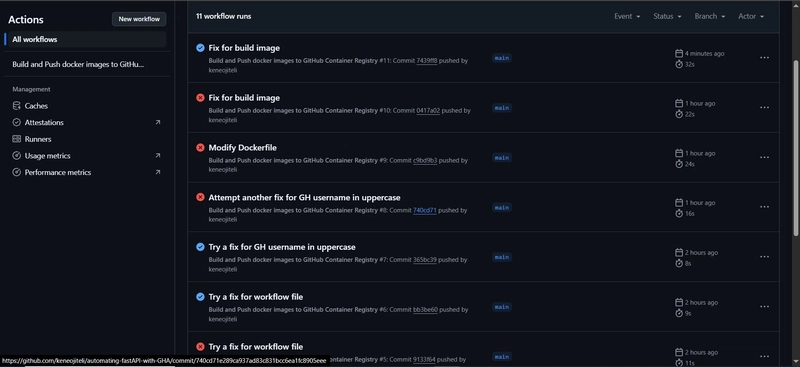This screenshot has width=800, height=367.
Task: Open options menu for the newest Fix for build image run
Action: click(x=764, y=58)
